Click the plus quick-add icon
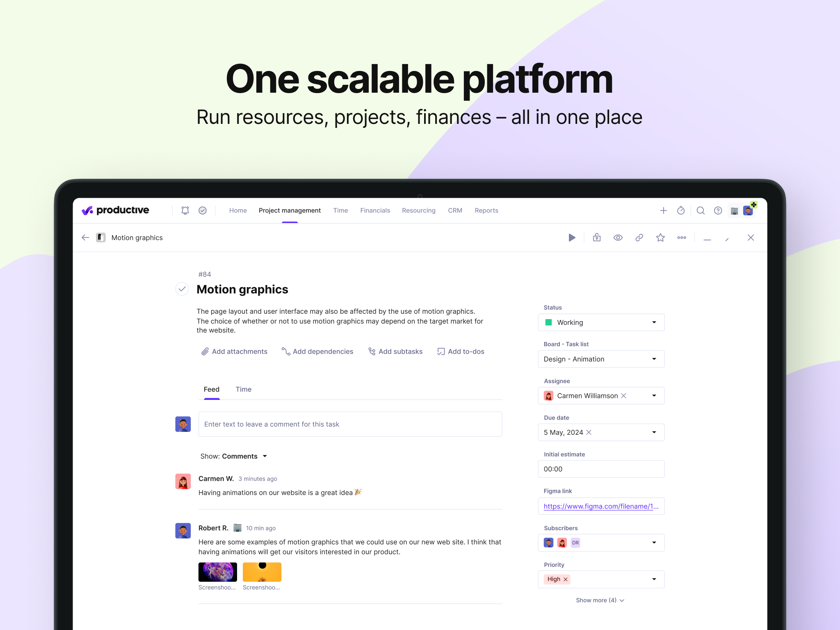 pyautogui.click(x=663, y=210)
